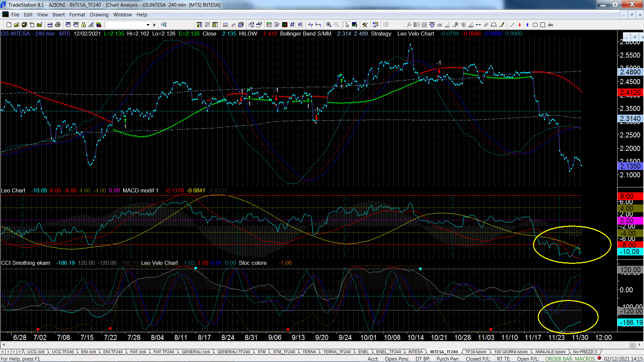644x362 pixels.
Task: Click the compress bar spacing icon
Action: coord(311,24)
